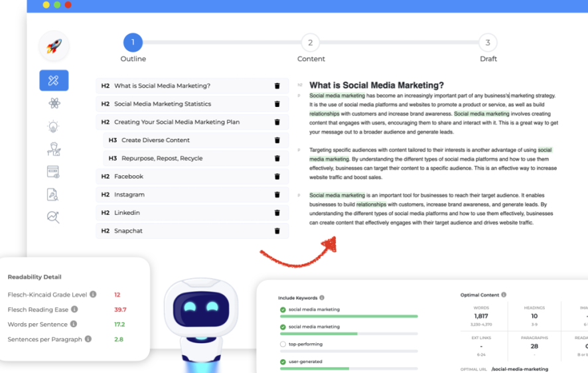Delete the Snapchat heading
The width and height of the screenshot is (588, 373).
pos(277,231)
